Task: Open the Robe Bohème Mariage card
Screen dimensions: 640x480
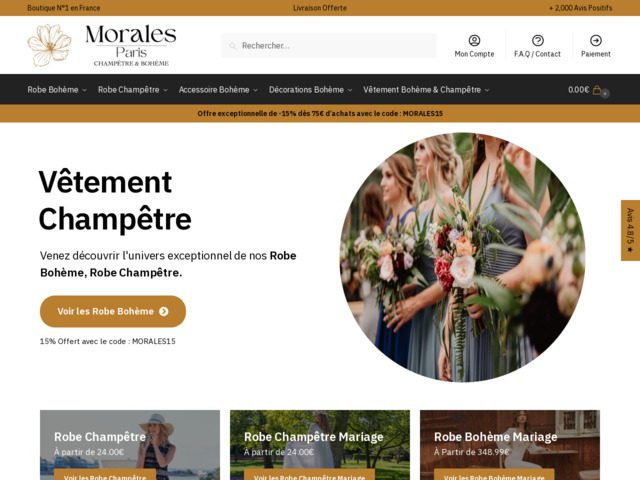Action: [510, 445]
